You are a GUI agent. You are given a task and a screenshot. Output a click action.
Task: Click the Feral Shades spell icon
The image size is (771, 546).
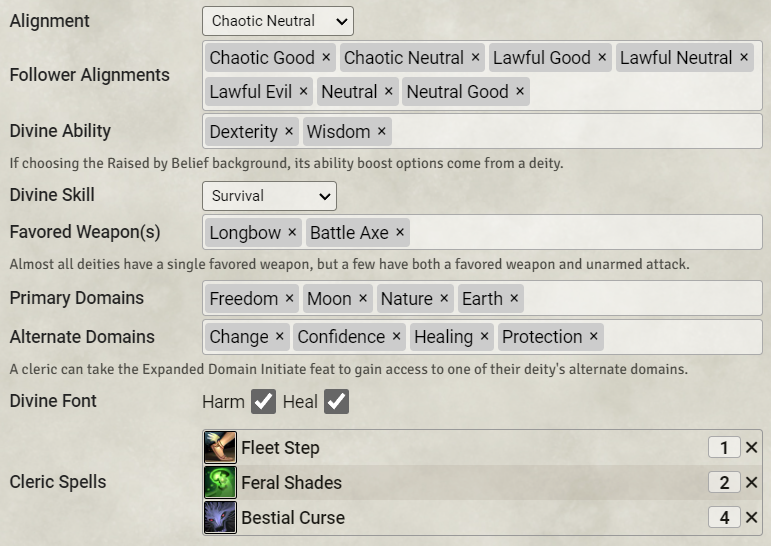[x=220, y=483]
